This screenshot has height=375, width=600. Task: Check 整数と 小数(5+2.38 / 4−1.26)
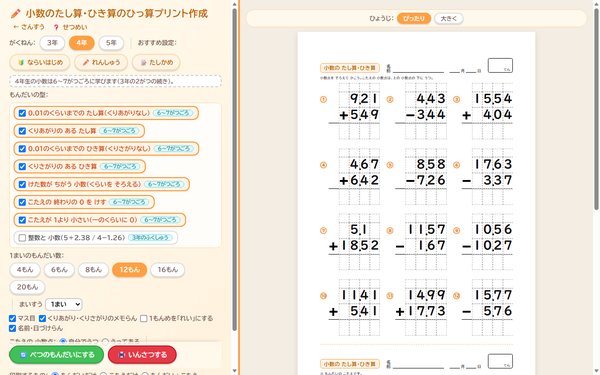pos(22,238)
